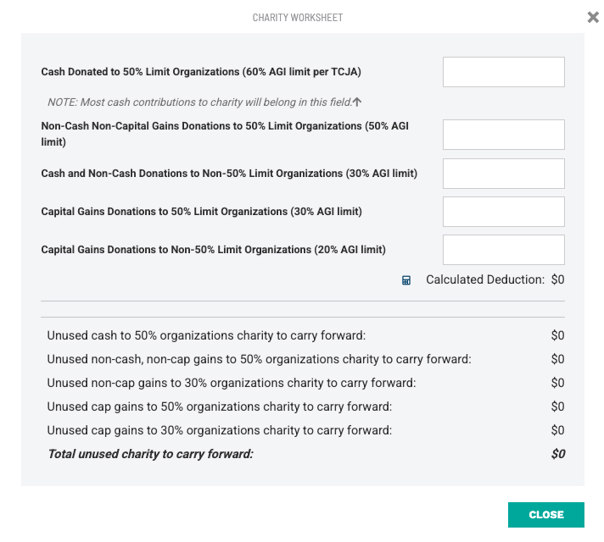Viewport: 604px width, 542px height.
Task: Select the Cash and Non-Cash Non-50% donations input
Action: click(503, 173)
